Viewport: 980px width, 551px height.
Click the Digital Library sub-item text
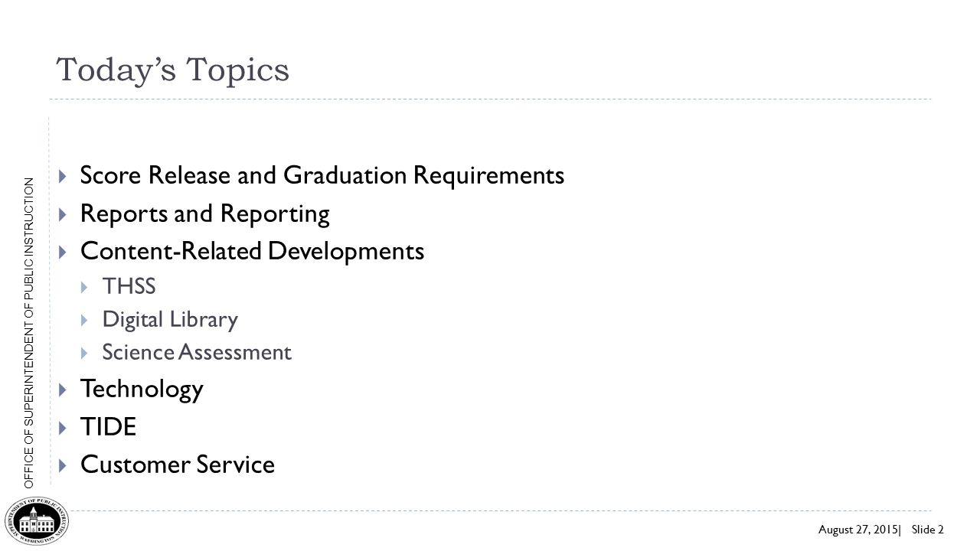(x=170, y=320)
